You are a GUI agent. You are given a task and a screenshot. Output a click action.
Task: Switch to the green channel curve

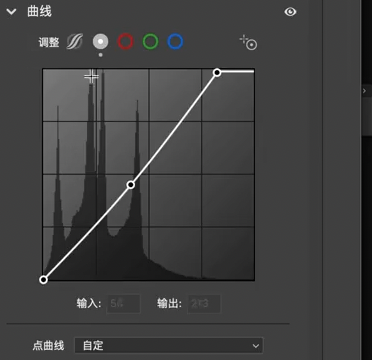150,42
